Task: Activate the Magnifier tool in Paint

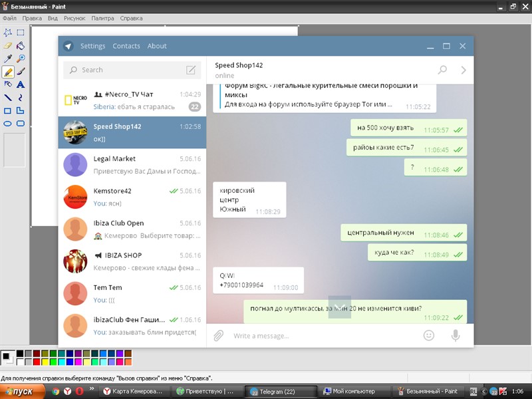Action: point(21,59)
